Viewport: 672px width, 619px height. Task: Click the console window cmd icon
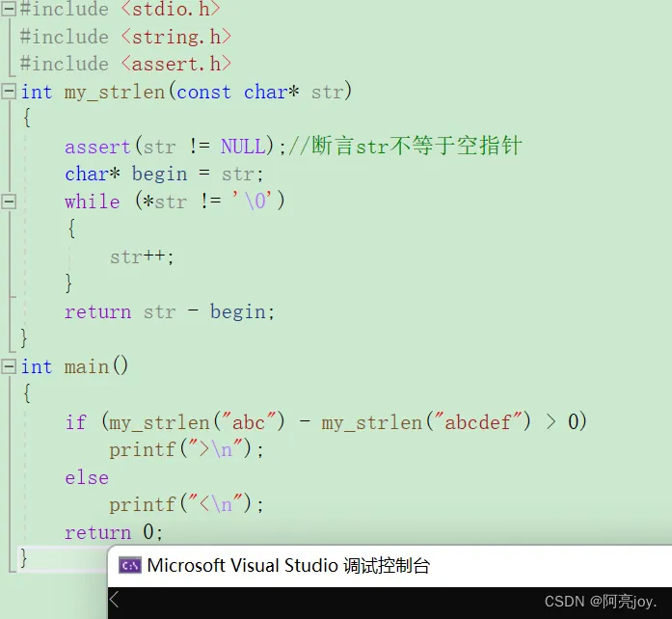[x=130, y=566]
